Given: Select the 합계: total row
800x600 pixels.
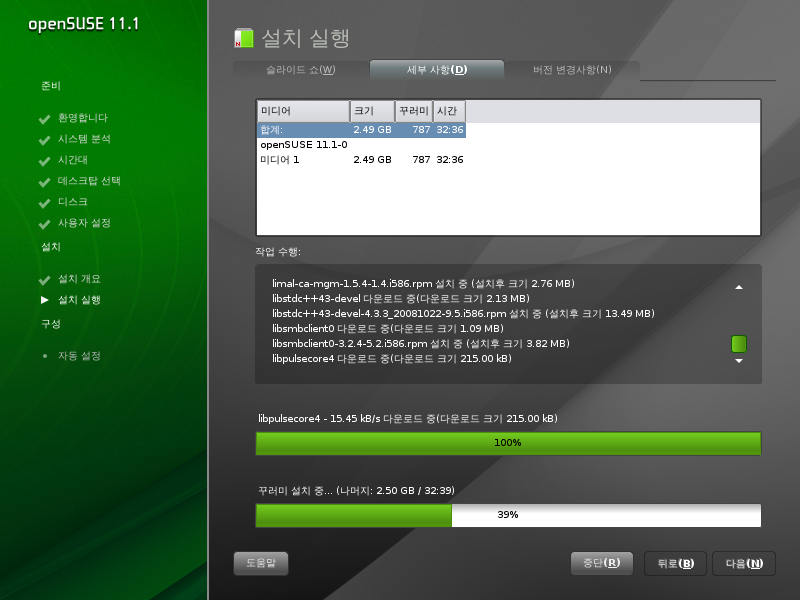Looking at the screenshot, I should [x=362, y=130].
